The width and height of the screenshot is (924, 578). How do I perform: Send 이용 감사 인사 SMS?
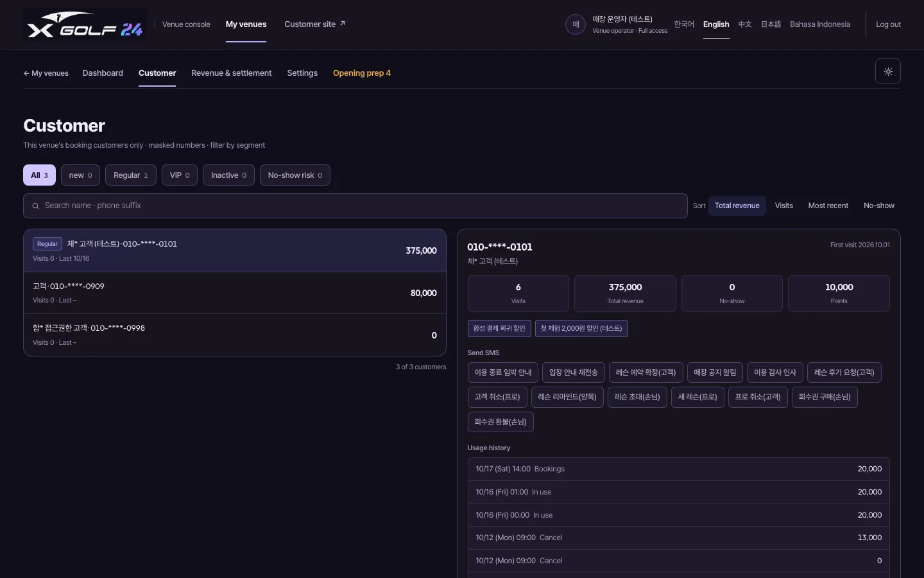click(775, 372)
